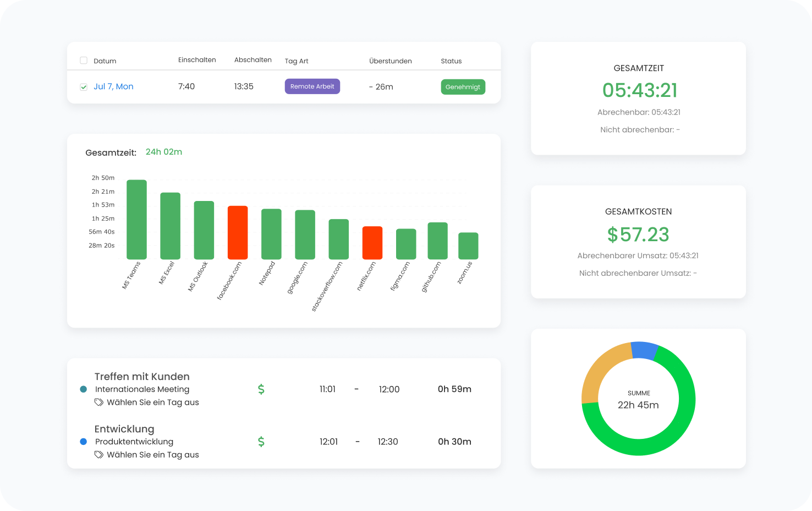Uncheck the Jul 7, Mon row checkbox
This screenshot has width=812, height=511.
coord(84,87)
